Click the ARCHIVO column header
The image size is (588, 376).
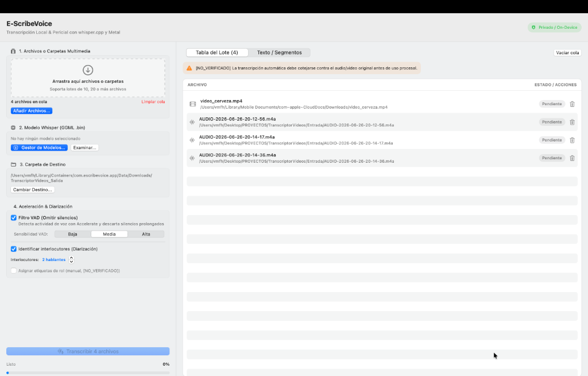tap(198, 85)
